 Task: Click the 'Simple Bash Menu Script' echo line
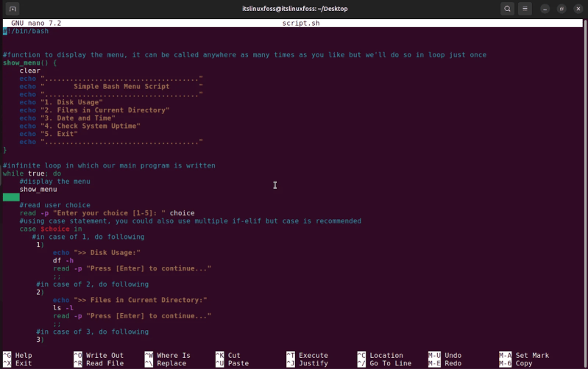(x=111, y=86)
